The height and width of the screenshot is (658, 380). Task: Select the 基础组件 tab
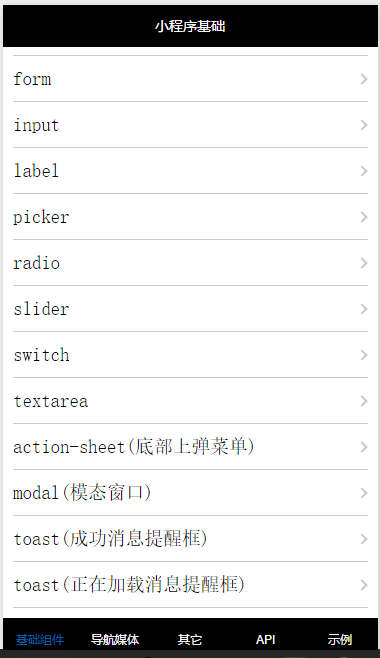tap(40, 640)
